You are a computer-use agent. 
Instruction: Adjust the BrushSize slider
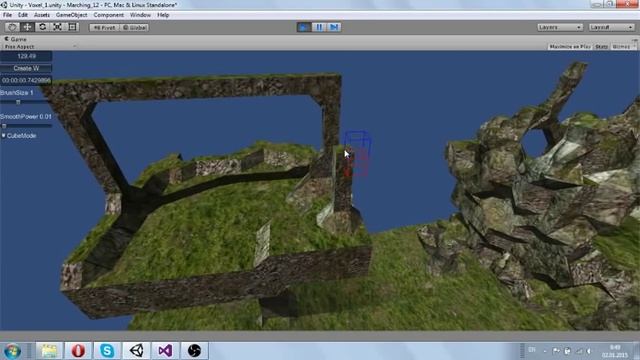26,102
